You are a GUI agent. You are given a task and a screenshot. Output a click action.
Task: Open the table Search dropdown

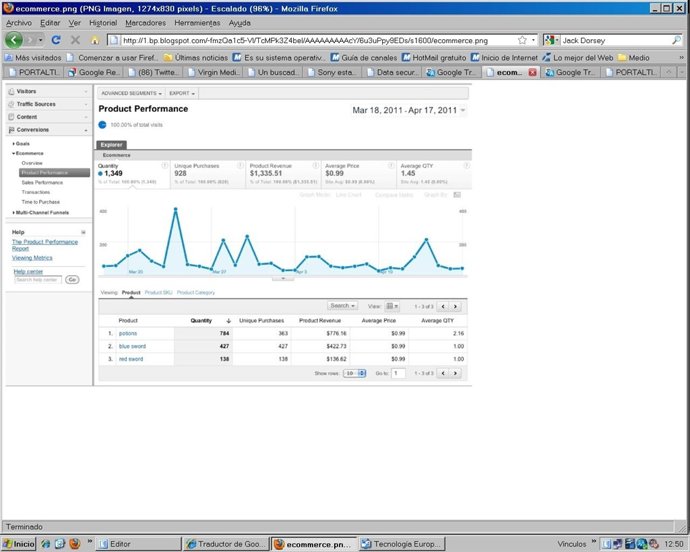pyautogui.click(x=342, y=305)
